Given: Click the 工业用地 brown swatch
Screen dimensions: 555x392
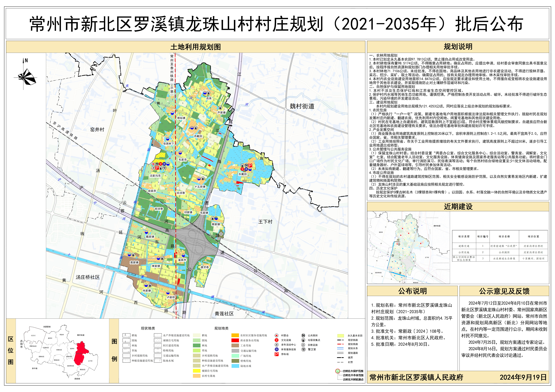Looking at the screenshot, I should 235,345.
